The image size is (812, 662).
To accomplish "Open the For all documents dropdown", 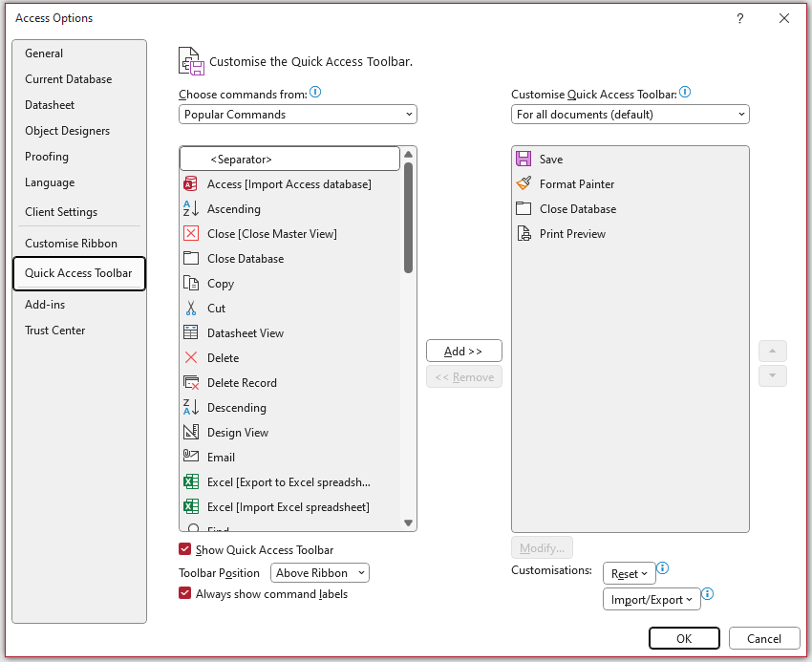I will click(630, 115).
